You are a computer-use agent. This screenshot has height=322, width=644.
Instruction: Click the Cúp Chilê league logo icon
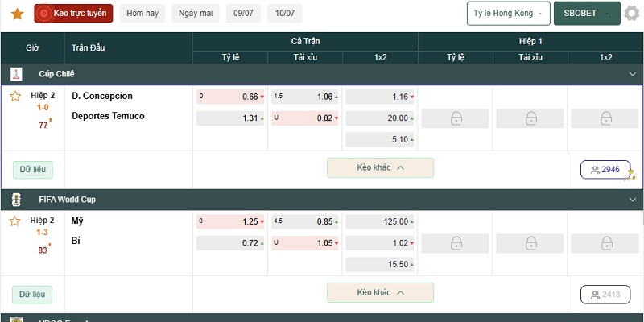click(x=16, y=74)
